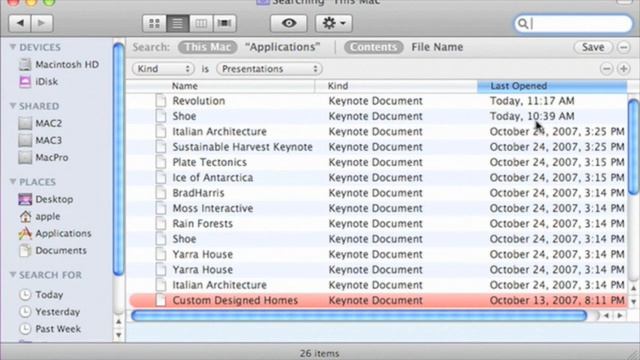Screen dimensions: 640x360
Task: Collapse the SHARED section
Action: (x=13, y=106)
